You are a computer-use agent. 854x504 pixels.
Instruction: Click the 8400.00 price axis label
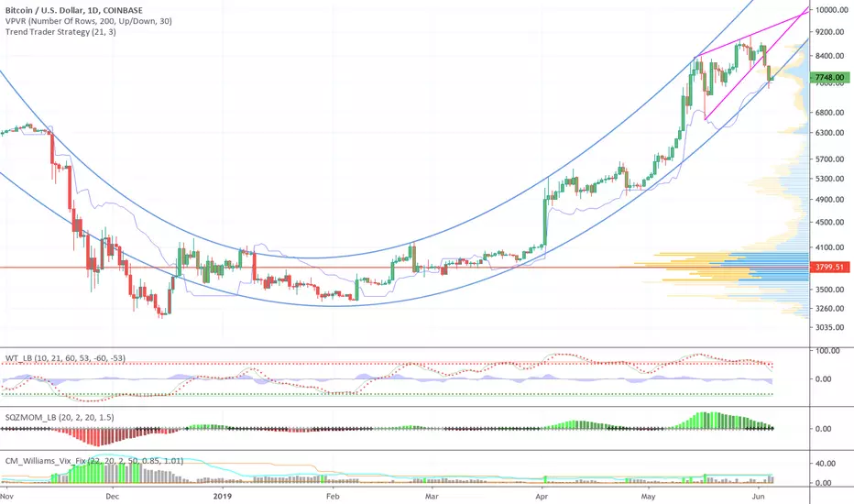point(830,56)
